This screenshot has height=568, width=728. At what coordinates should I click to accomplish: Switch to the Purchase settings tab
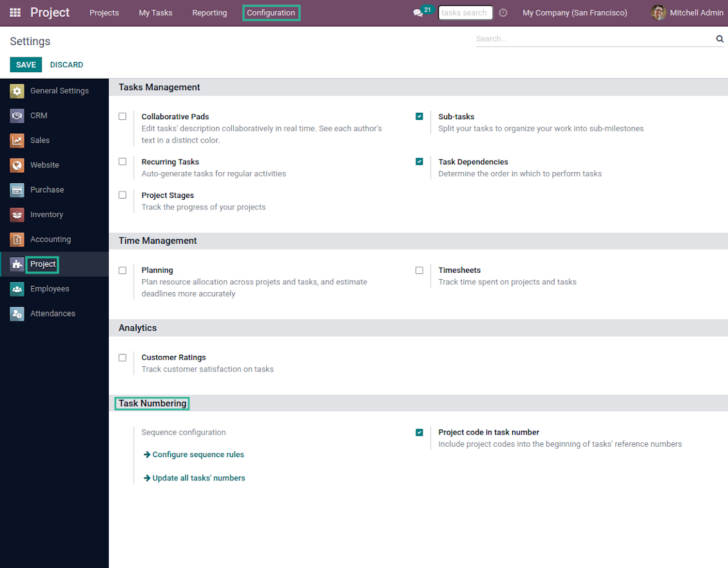coord(54,190)
